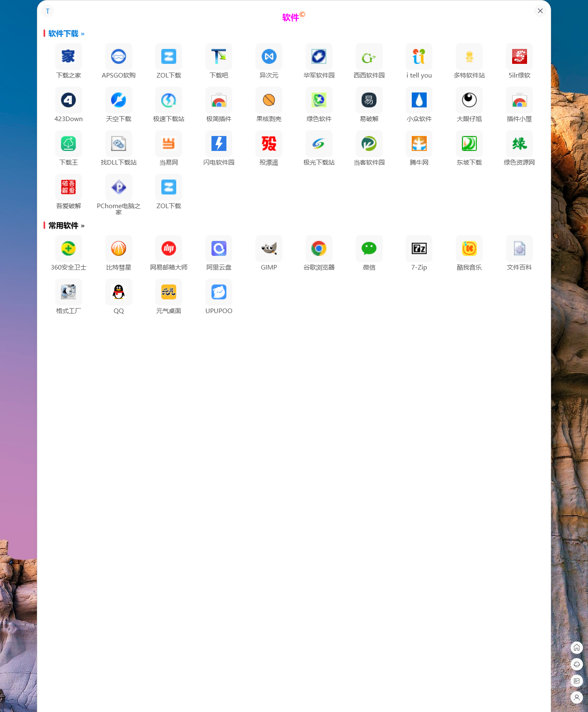Launch the 谷歌浏览器 Chrome icon
The width and height of the screenshot is (588, 712).
319,249
